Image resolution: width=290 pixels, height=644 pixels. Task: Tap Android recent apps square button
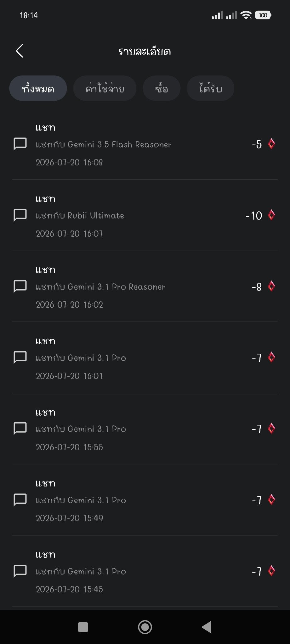pyautogui.click(x=83, y=627)
